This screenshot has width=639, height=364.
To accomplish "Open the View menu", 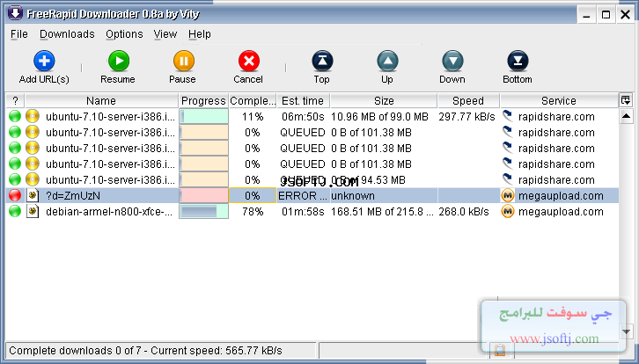I will (x=165, y=34).
